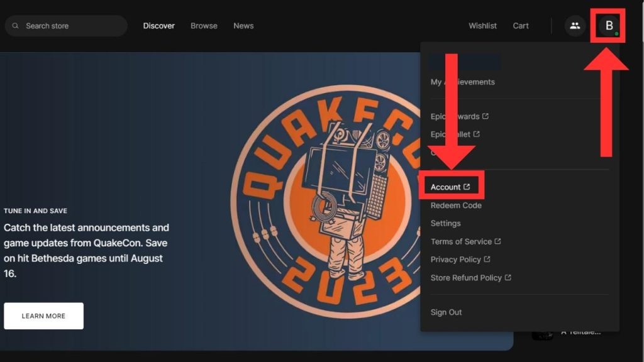Choose Account from the profile menu

pos(450,187)
